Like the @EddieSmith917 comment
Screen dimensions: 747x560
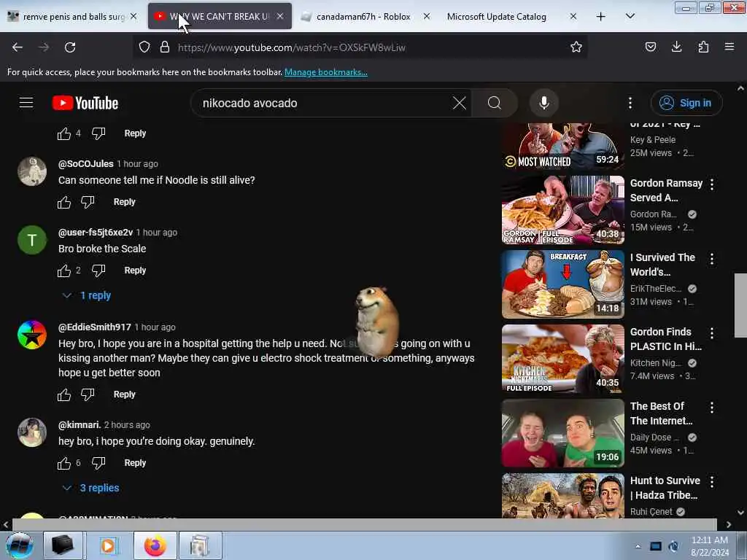click(x=64, y=394)
